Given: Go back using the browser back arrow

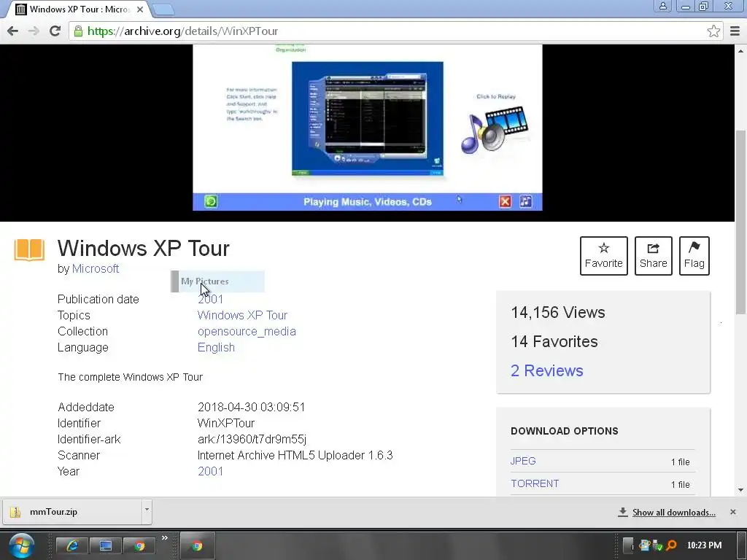Looking at the screenshot, I should pos(13,31).
